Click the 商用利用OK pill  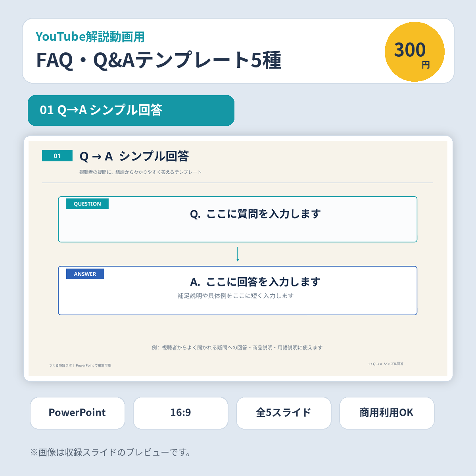tap(387, 413)
